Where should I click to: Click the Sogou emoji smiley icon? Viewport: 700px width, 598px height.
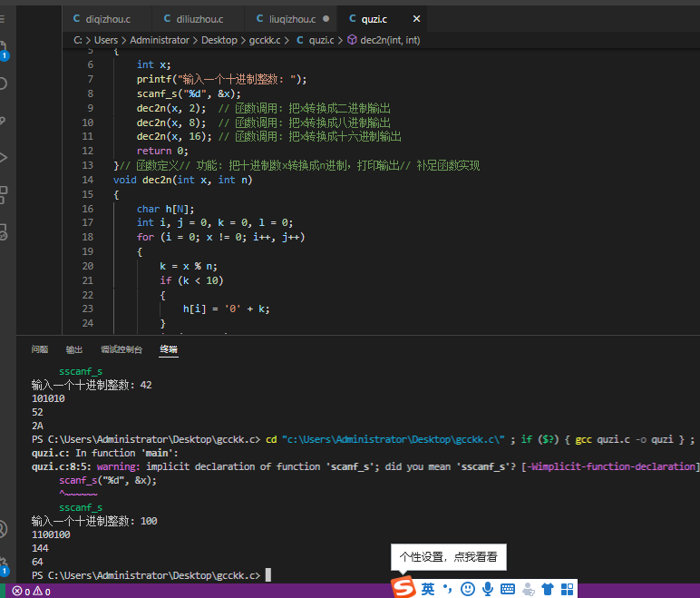pyautogui.click(x=468, y=589)
